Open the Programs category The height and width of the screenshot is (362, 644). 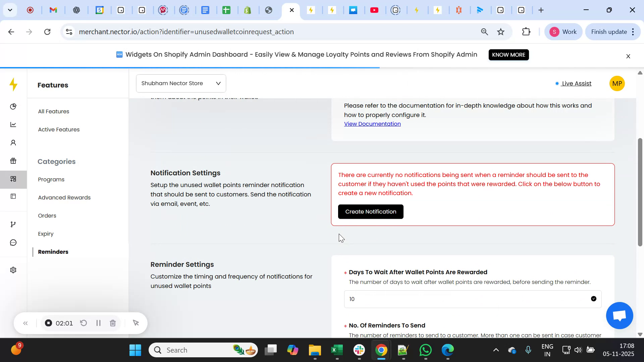51,179
